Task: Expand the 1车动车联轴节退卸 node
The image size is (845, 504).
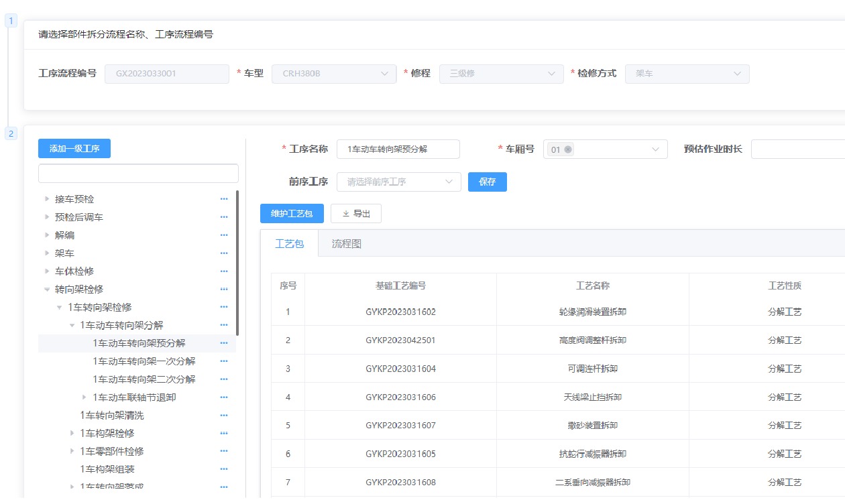Action: coord(84,397)
